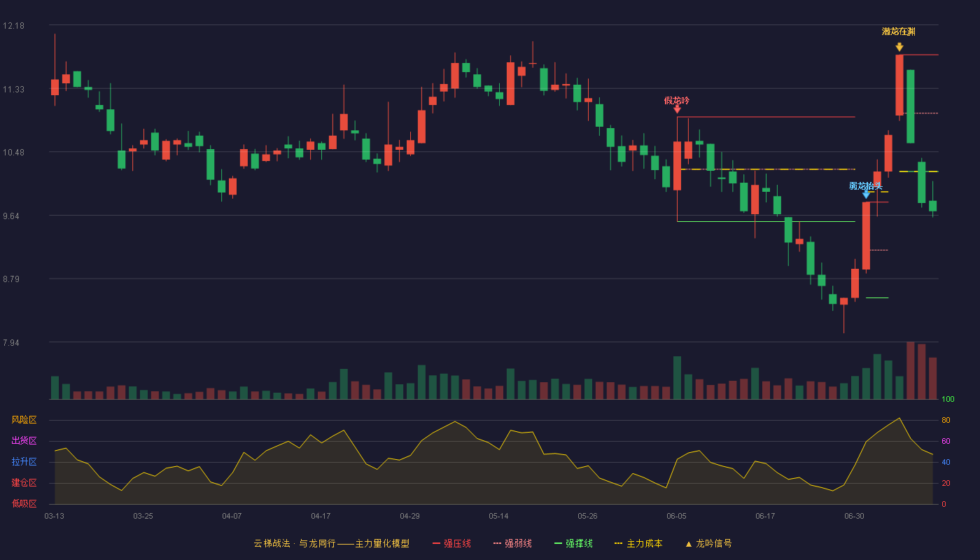
Task: Click the 05-26 date label
Action: point(587,516)
